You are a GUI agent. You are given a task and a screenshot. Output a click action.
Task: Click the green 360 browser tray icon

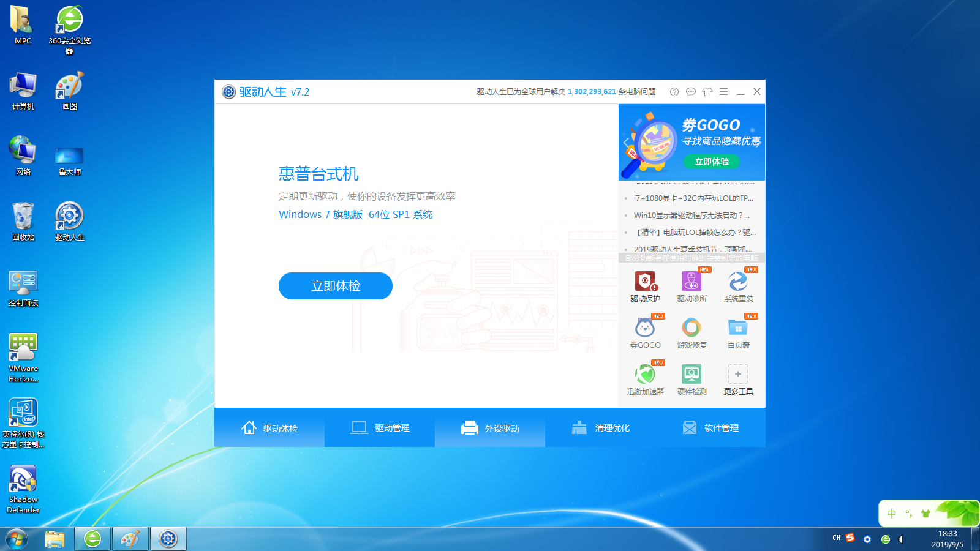(885, 539)
